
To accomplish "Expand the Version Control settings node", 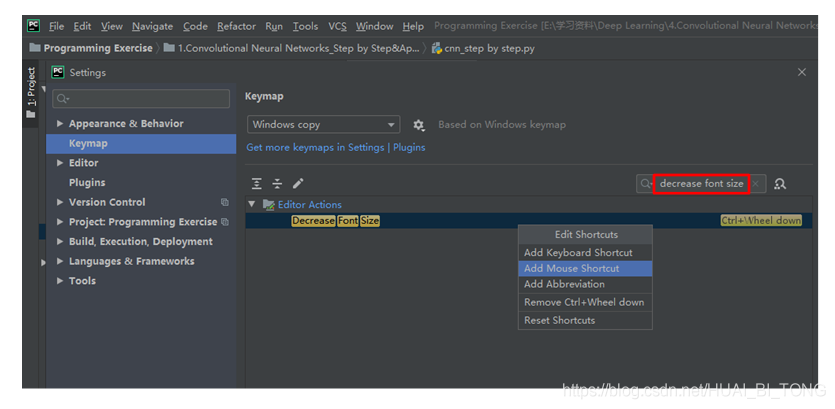I will click(x=60, y=202).
